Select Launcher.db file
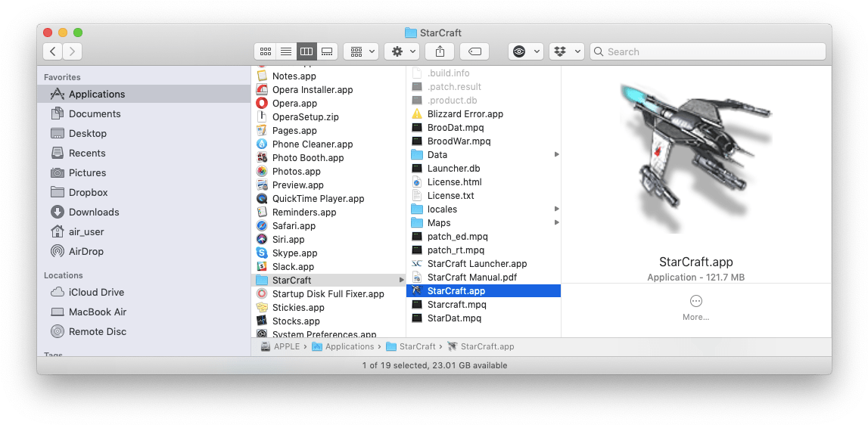 [x=484, y=168]
